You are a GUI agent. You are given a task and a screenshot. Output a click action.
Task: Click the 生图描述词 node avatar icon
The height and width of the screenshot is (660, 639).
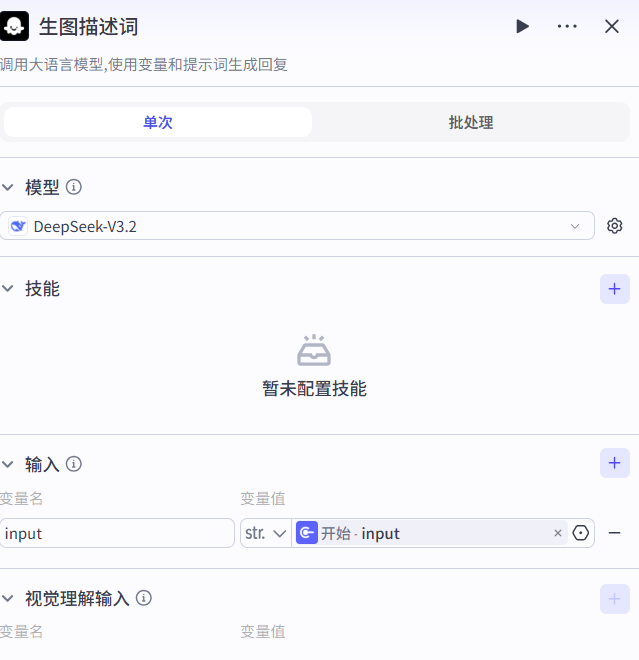(x=15, y=26)
